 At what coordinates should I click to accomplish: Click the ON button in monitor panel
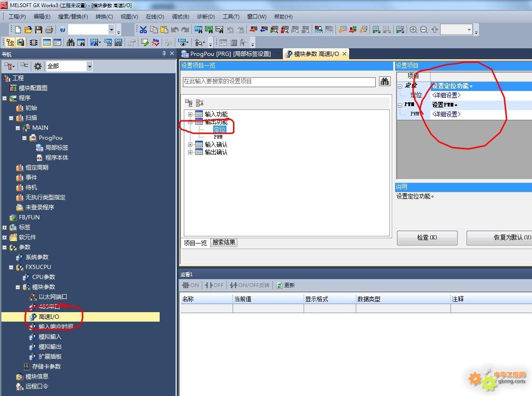[191, 285]
